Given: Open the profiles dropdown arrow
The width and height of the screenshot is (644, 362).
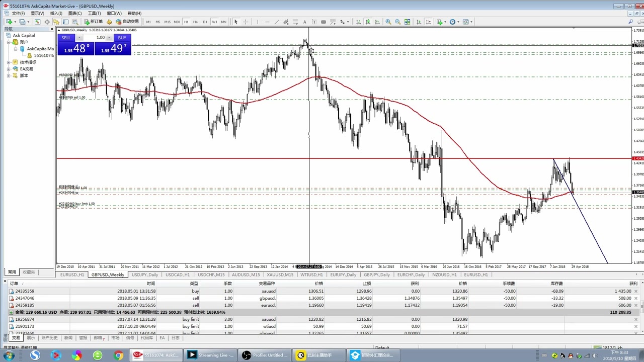Looking at the screenshot, I should (x=29, y=22).
